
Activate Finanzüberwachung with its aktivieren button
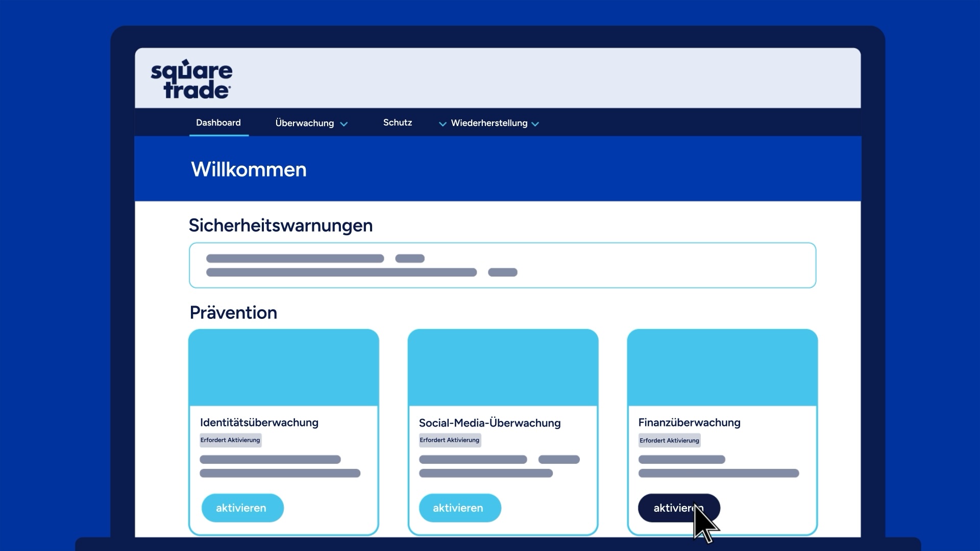679,508
